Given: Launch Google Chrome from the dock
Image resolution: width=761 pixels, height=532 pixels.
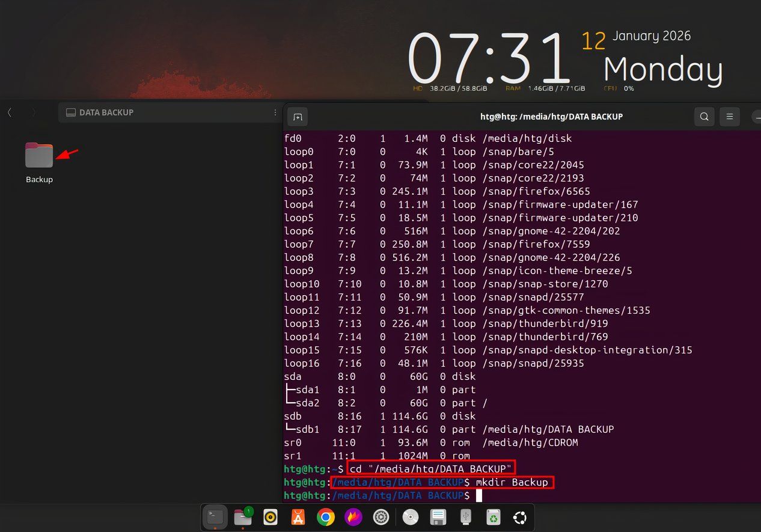Looking at the screenshot, I should coord(325,517).
